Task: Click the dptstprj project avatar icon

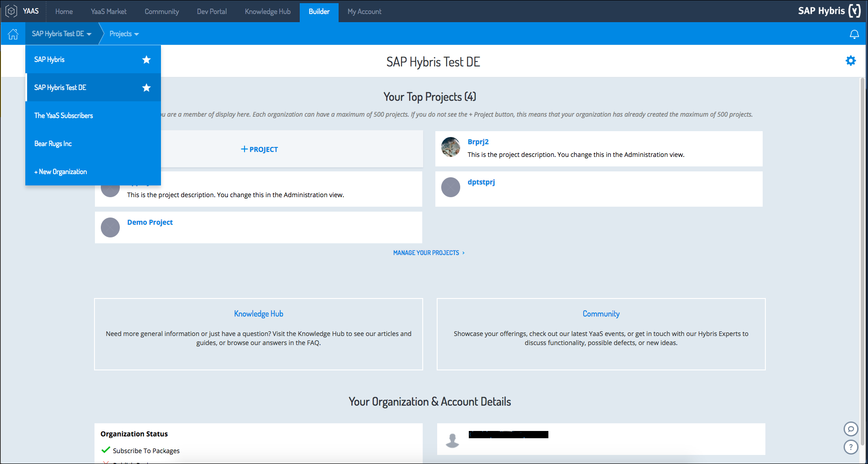Action: click(451, 187)
